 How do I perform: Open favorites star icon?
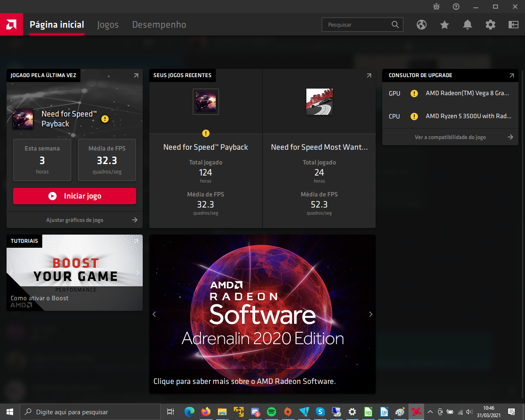(445, 25)
